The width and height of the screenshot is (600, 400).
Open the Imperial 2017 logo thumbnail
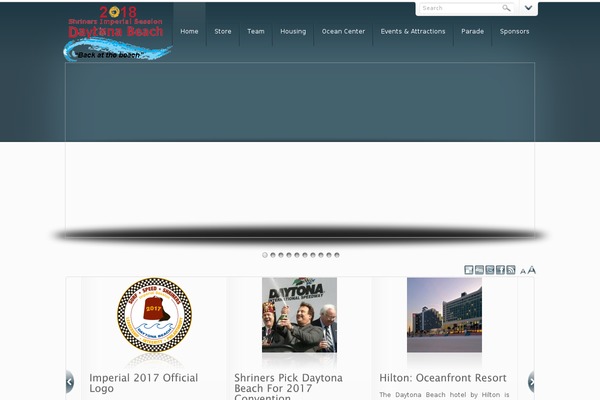coord(155,315)
